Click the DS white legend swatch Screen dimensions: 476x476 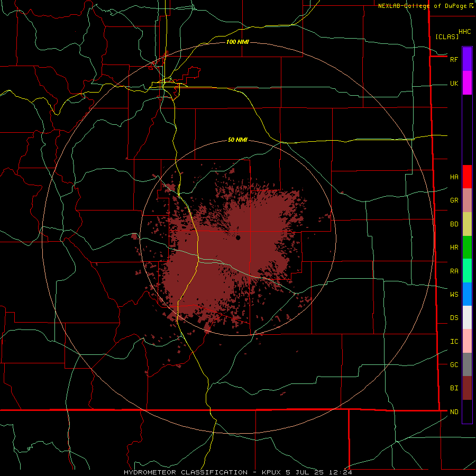tap(467, 317)
